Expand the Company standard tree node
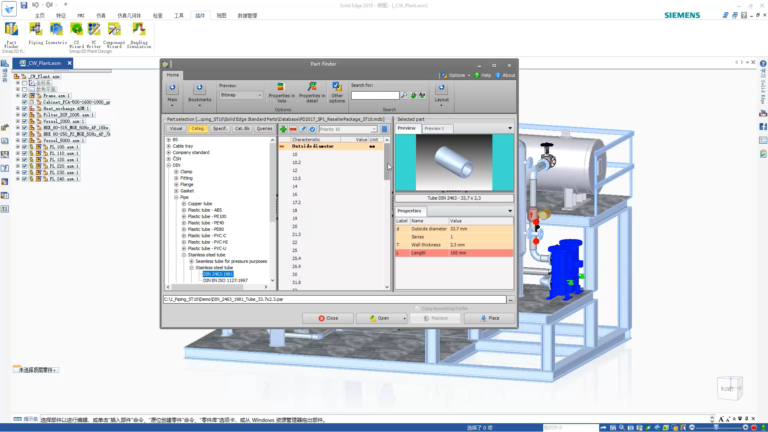Screen dimensions: 768x432 (168, 152)
